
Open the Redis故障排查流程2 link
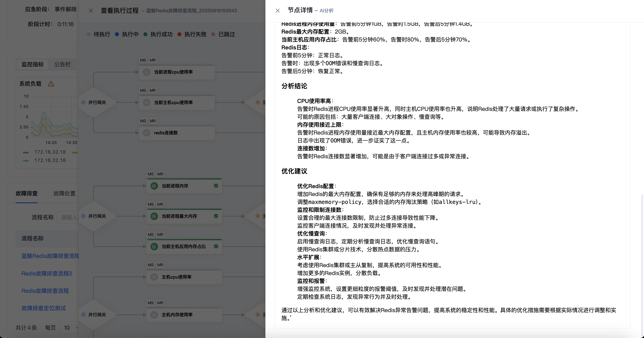tap(47, 273)
